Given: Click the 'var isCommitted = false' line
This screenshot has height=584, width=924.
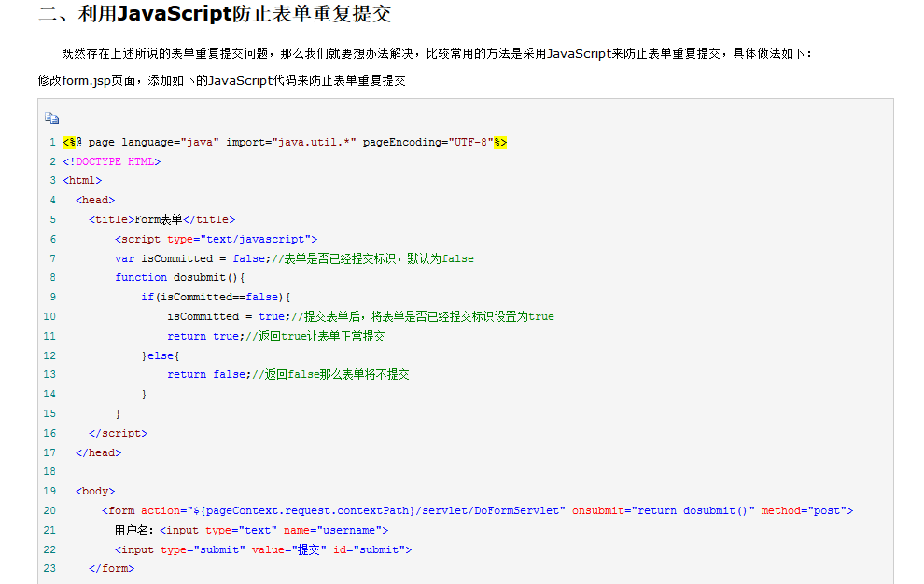Looking at the screenshot, I should 294,258.
